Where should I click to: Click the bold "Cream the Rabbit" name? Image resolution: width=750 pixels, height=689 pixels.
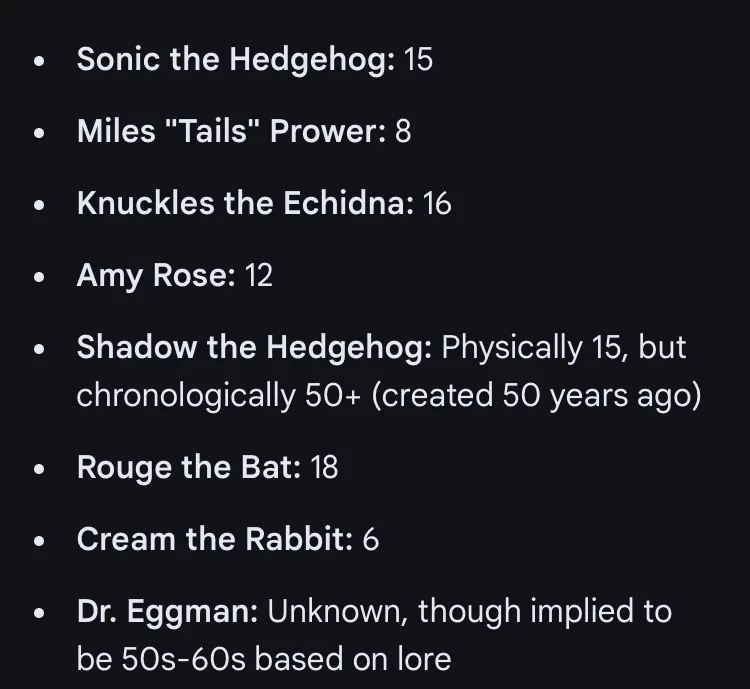(x=214, y=539)
